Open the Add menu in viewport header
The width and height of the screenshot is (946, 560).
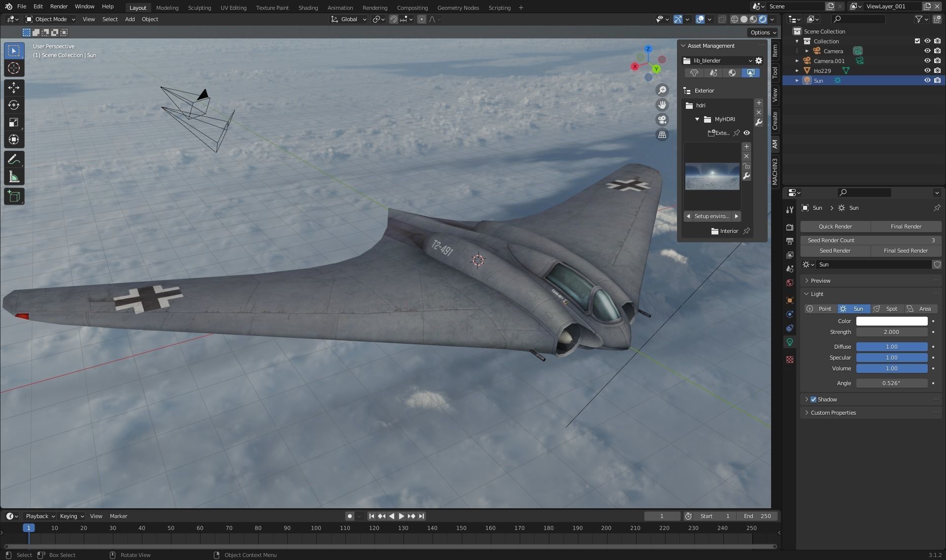pyautogui.click(x=130, y=19)
